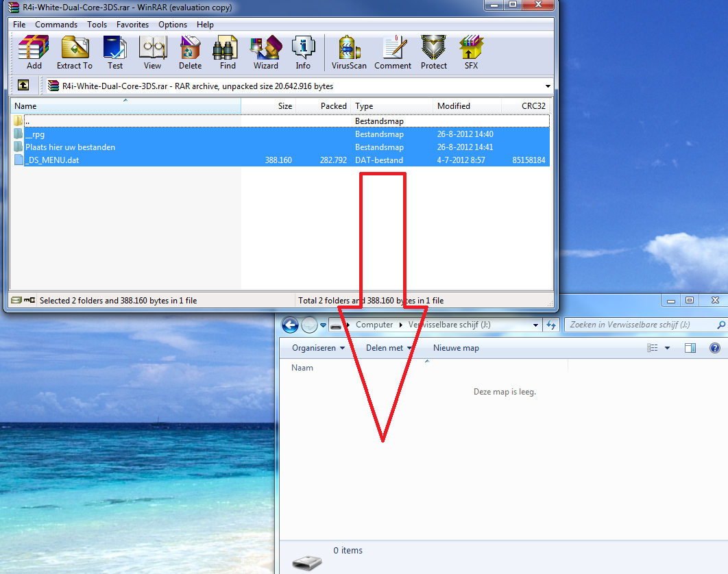
Task: Go up one level in WinRAR
Action: (x=23, y=86)
